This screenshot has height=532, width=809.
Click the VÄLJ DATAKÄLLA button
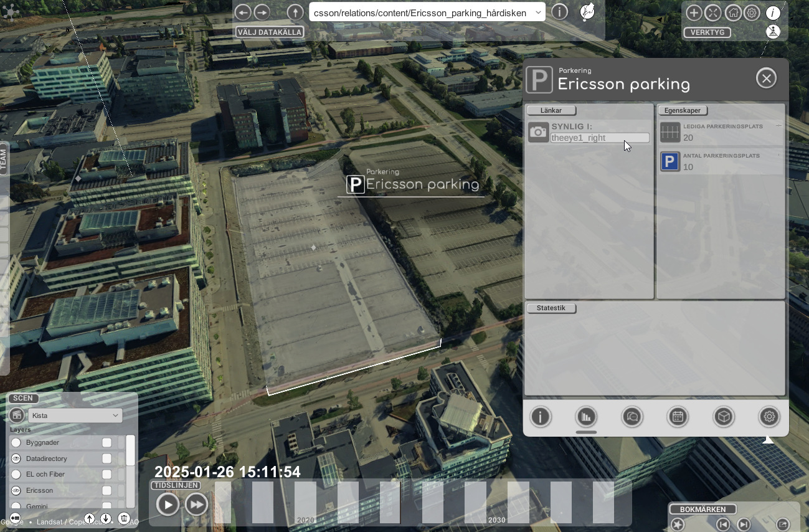[270, 32]
